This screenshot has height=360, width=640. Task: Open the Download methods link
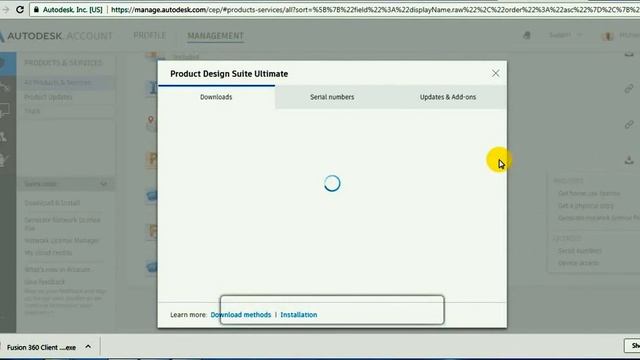tap(241, 315)
